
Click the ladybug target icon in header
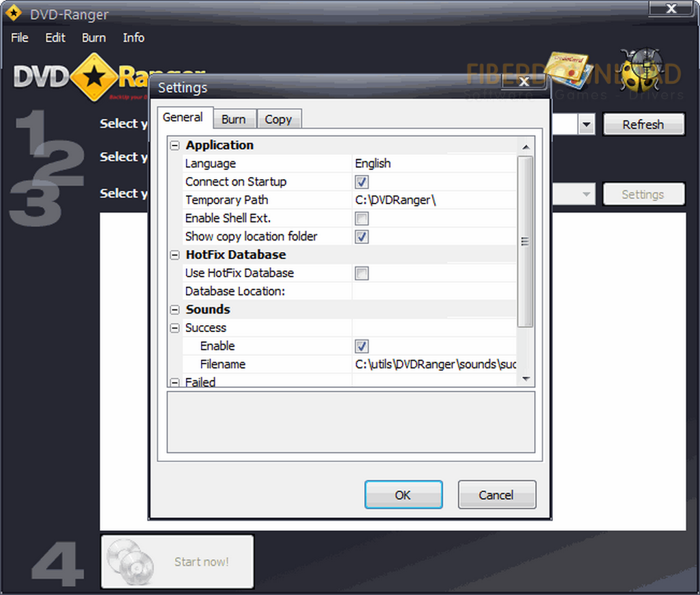click(x=642, y=69)
